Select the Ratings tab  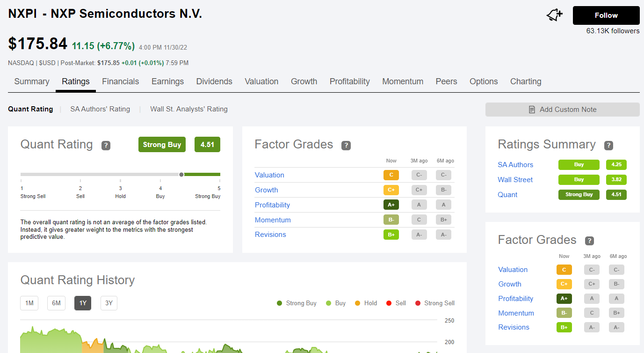(x=76, y=81)
